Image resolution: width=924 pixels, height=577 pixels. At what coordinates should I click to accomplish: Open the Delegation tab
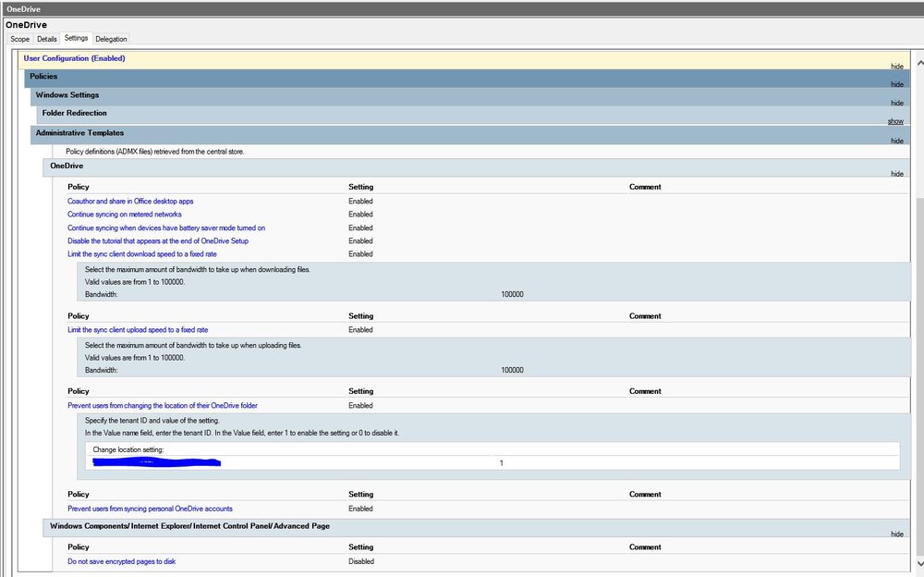click(x=111, y=39)
